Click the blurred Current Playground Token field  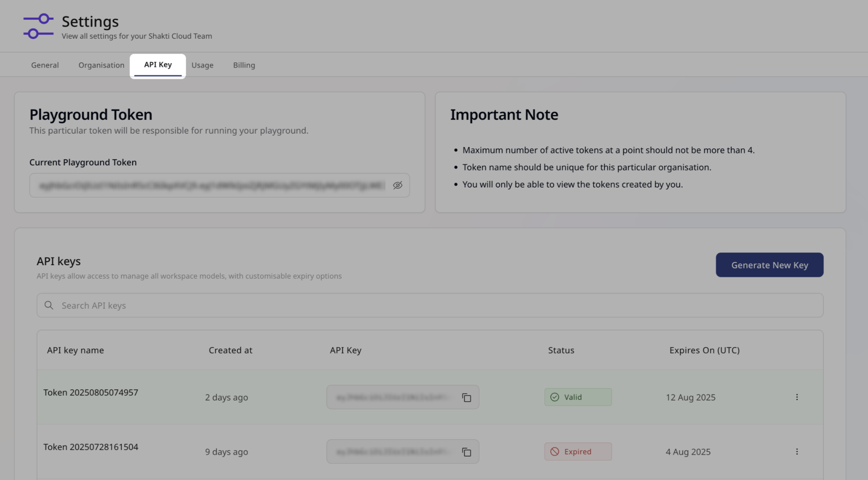coord(209,185)
